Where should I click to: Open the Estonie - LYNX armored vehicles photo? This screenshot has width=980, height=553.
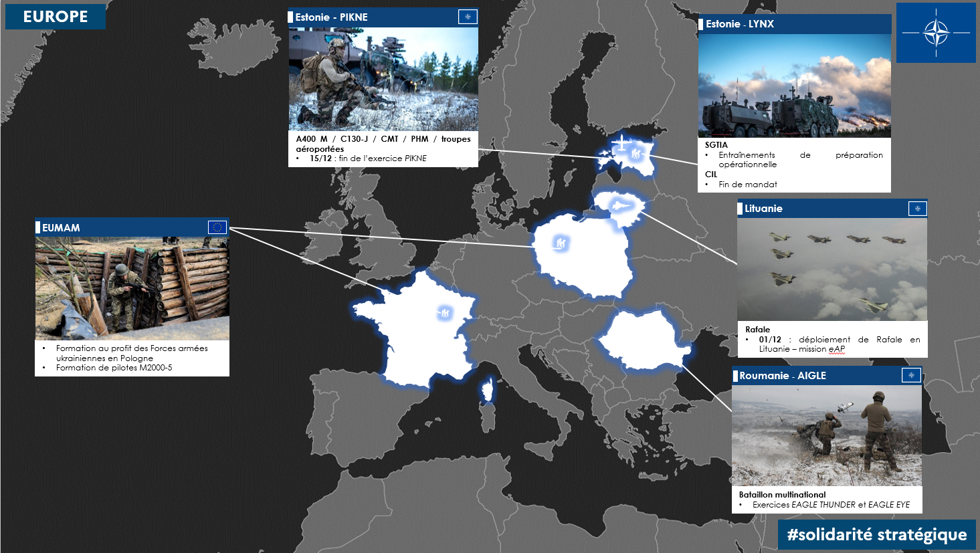[x=794, y=86]
